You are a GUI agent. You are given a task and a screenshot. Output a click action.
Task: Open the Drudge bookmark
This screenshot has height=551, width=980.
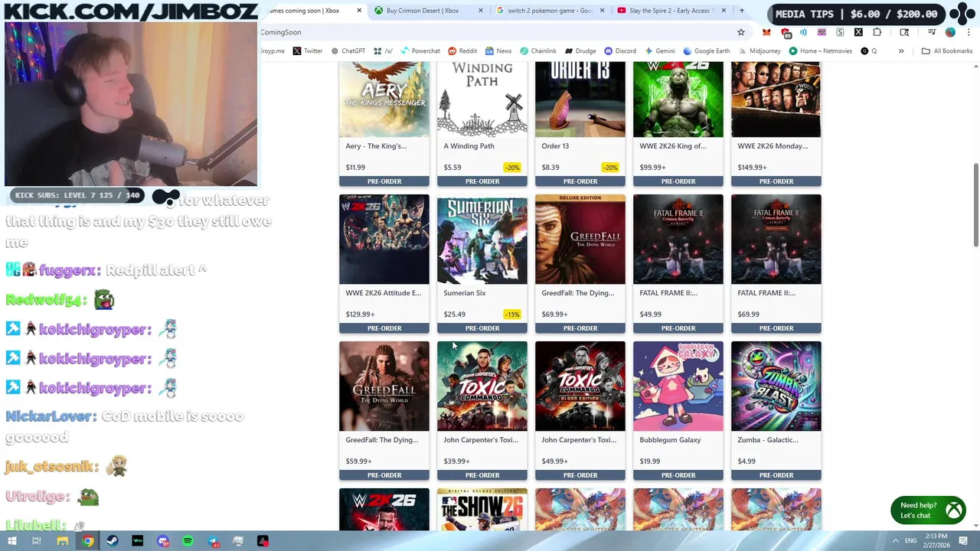[580, 51]
